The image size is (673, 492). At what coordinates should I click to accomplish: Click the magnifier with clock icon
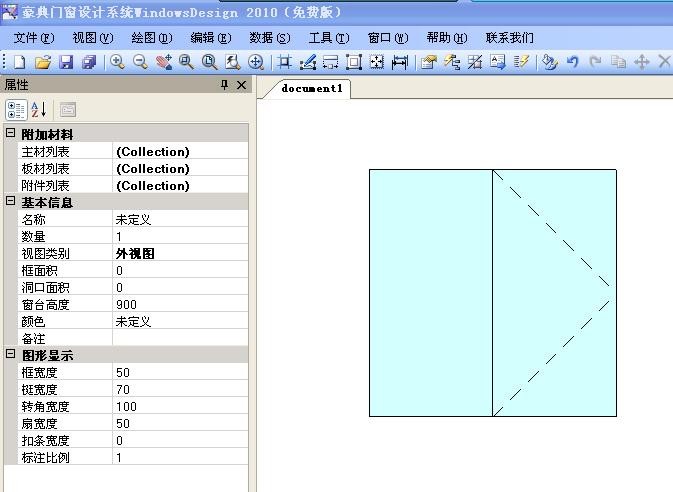209,62
